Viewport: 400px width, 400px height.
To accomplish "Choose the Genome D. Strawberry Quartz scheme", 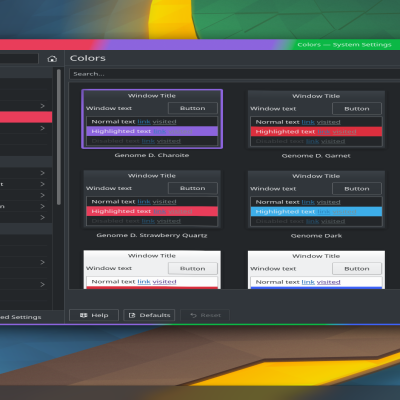I will 152,199.
